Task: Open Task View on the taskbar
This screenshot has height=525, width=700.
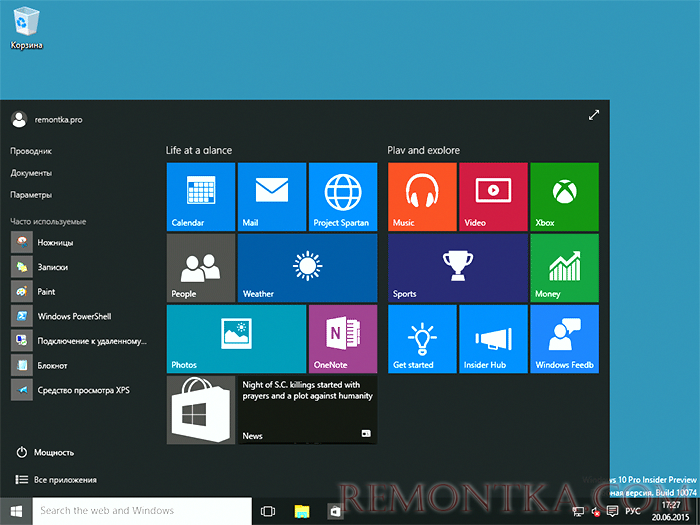Action: pyautogui.click(x=268, y=511)
